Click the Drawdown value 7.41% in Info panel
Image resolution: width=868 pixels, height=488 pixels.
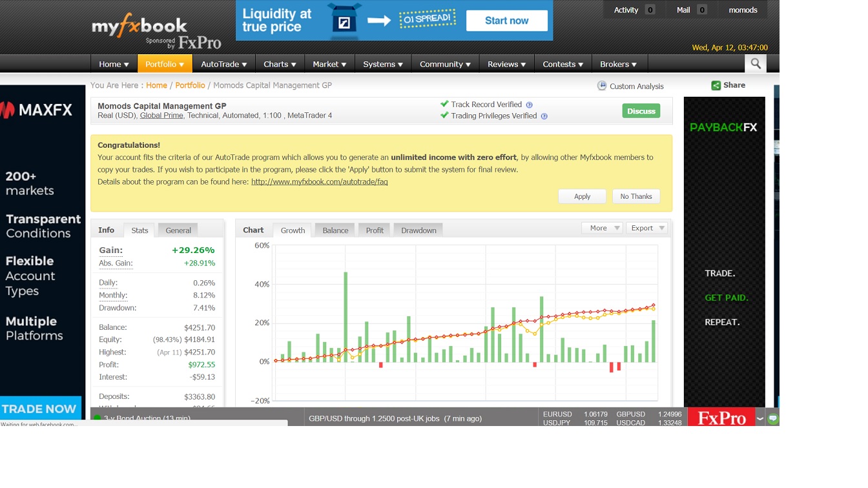(204, 308)
